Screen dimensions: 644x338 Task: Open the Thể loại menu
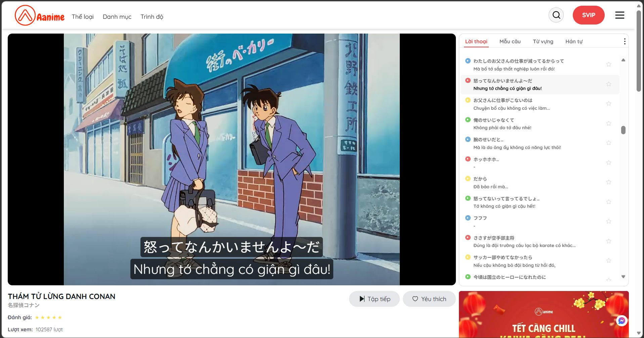(83, 17)
